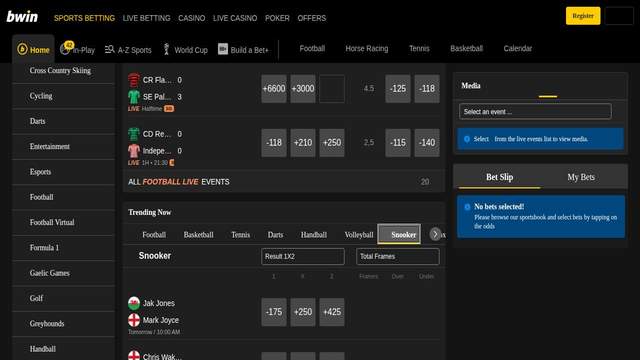Open Home tab with coin icon
The width and height of the screenshot is (640, 360).
click(33, 49)
